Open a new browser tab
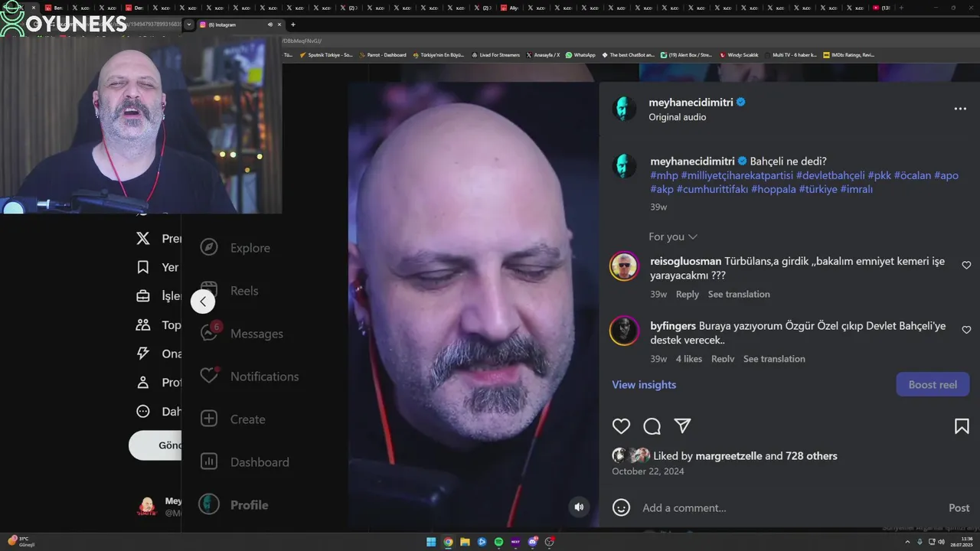This screenshot has height=551, width=980. pyautogui.click(x=292, y=24)
